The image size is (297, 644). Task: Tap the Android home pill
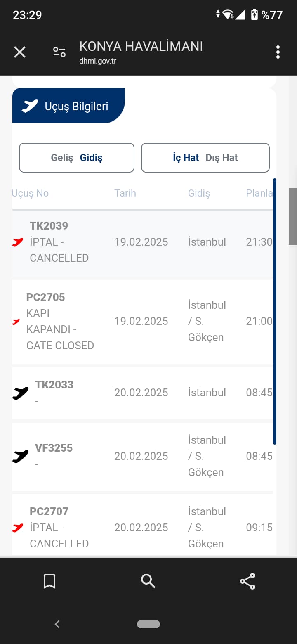coord(148,624)
